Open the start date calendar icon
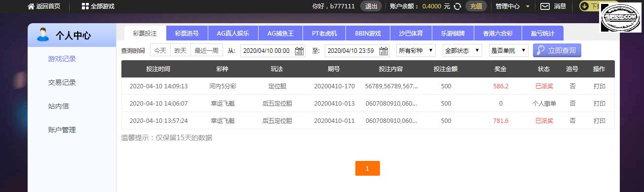Screen dimensions: 644x192 [300, 50]
